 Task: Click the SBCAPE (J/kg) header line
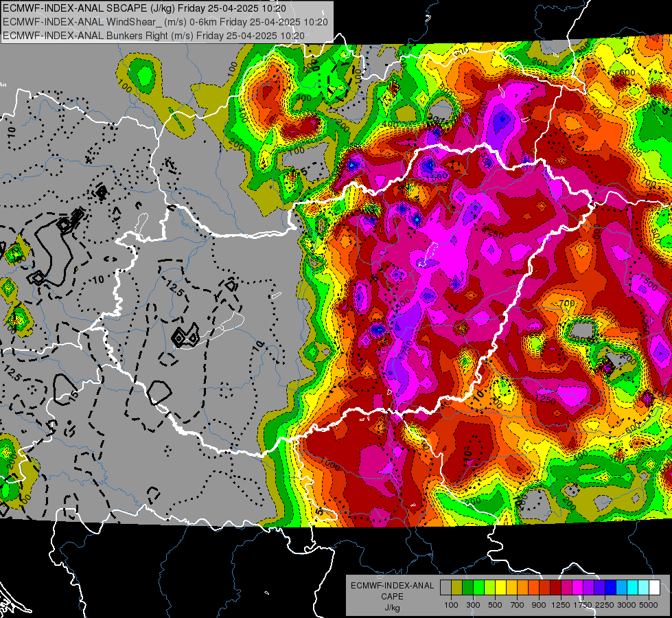coord(144,8)
